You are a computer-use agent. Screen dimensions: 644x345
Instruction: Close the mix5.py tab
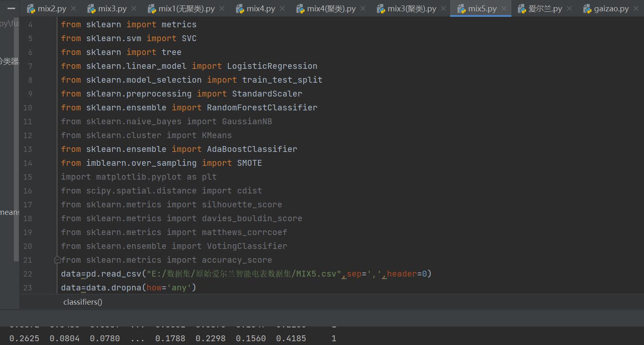(504, 8)
